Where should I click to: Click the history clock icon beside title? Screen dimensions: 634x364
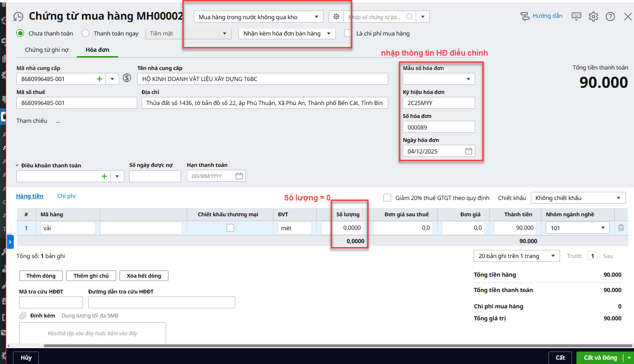18,17
